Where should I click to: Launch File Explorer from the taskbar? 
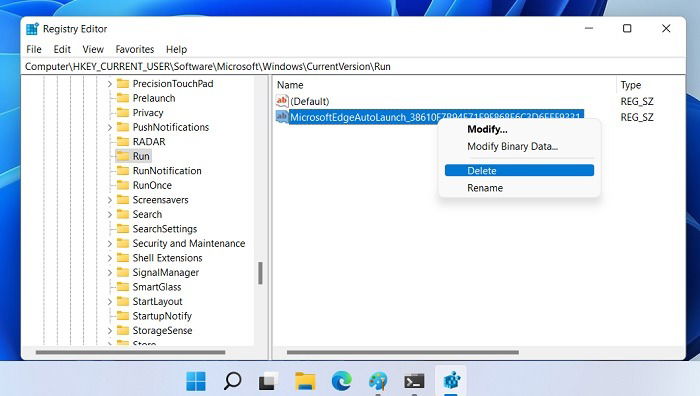(x=305, y=381)
